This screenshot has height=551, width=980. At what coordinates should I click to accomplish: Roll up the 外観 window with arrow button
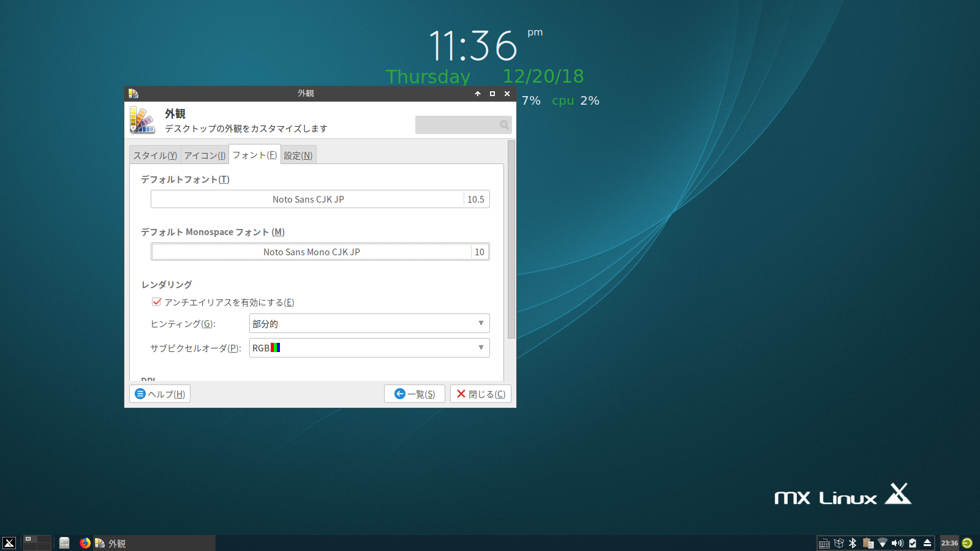[478, 94]
